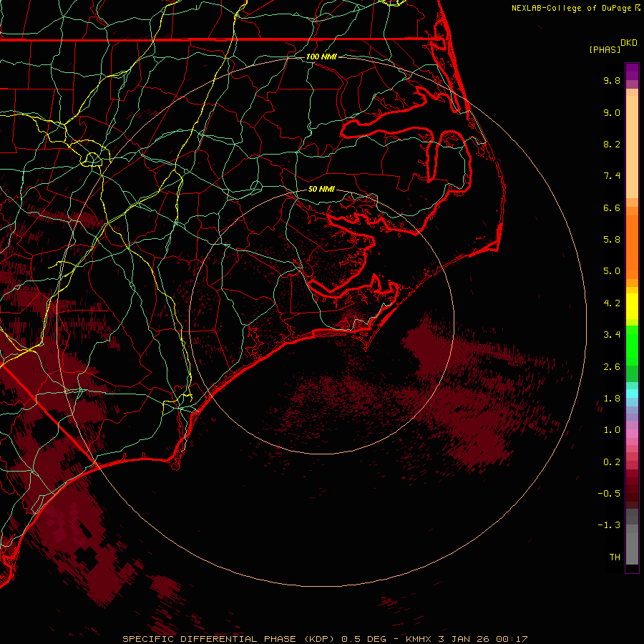The height and width of the screenshot is (644, 644).
Task: Click the cyan segment of the color bar
Action: coord(632,394)
